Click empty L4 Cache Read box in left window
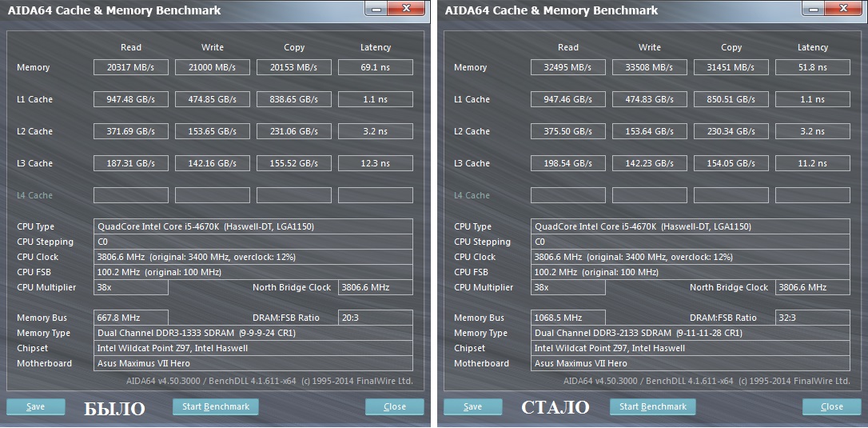Image resolution: width=868 pixels, height=428 pixels. coord(130,195)
